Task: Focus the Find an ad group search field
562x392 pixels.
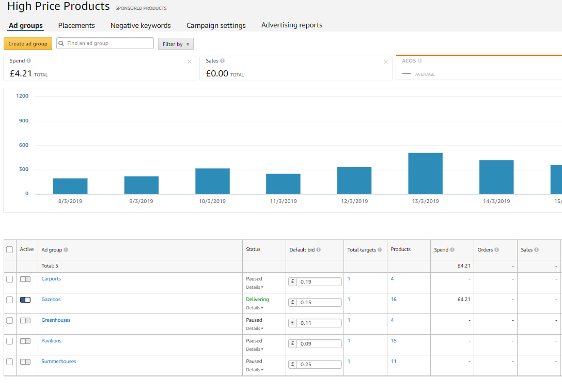Action: coord(105,43)
